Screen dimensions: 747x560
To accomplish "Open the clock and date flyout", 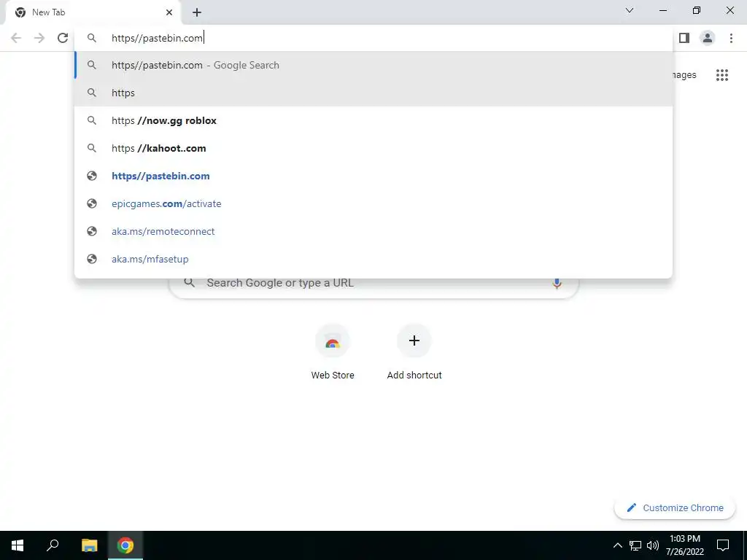I will point(685,545).
